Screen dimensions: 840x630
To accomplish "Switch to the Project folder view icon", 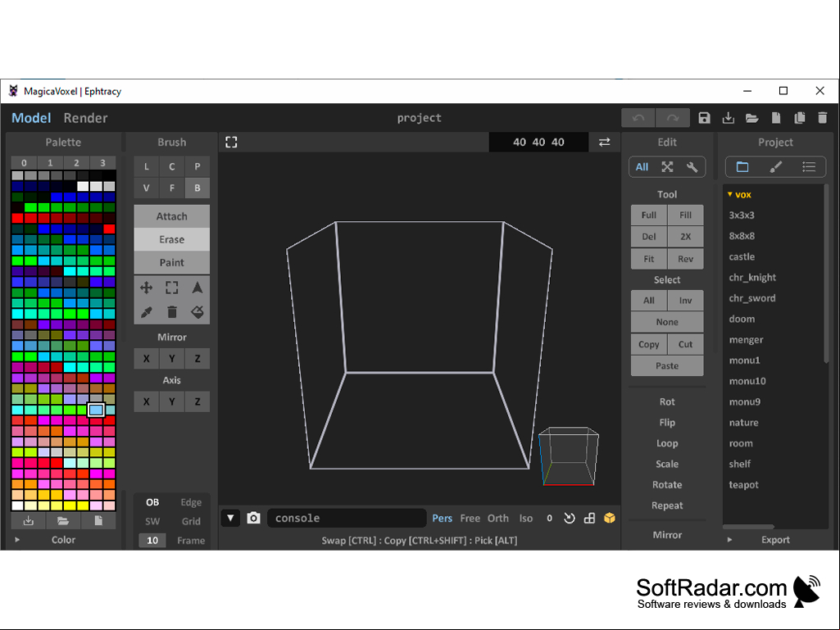I will click(x=742, y=166).
